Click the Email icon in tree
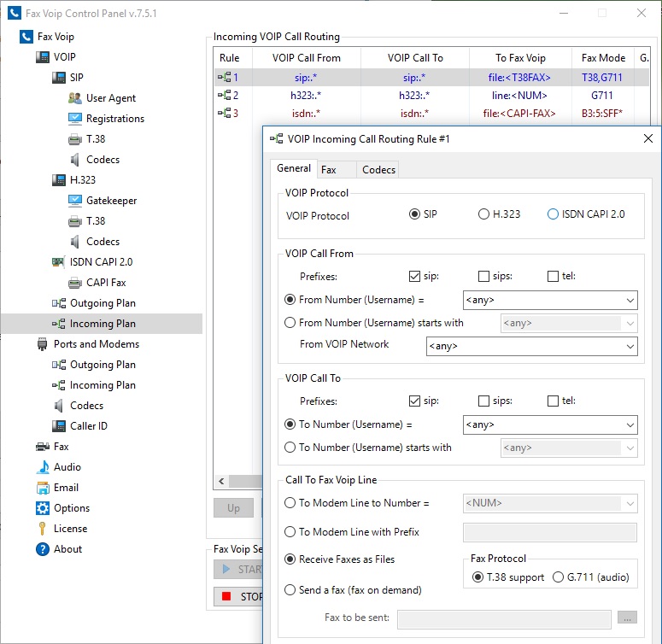 43,488
